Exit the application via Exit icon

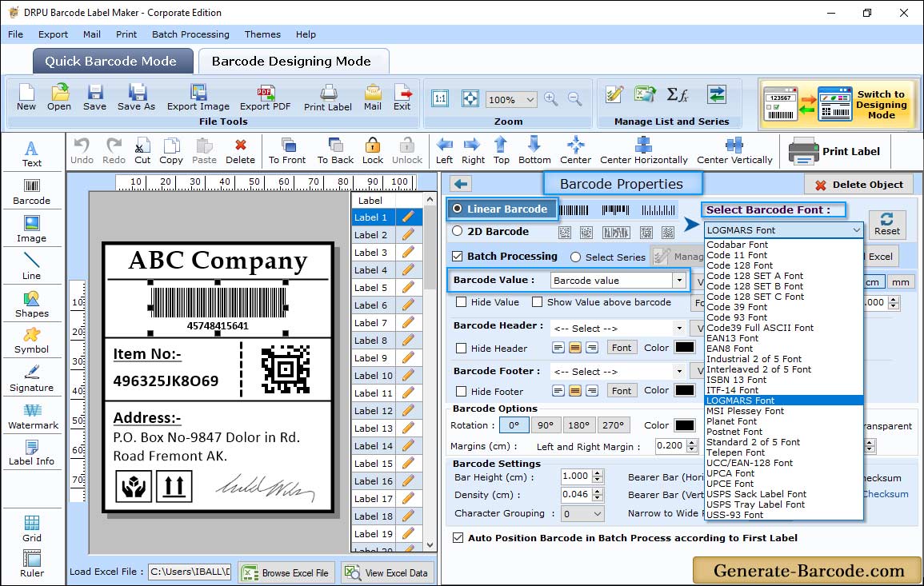pos(402,98)
